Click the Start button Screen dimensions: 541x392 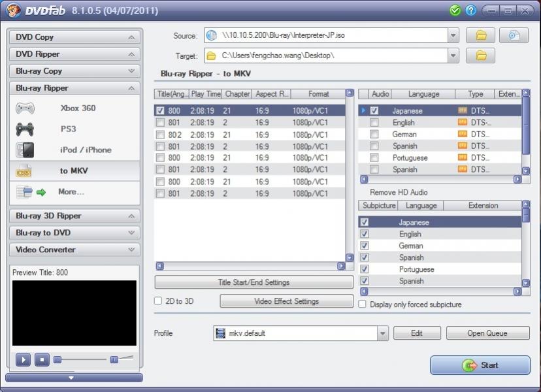pos(480,365)
